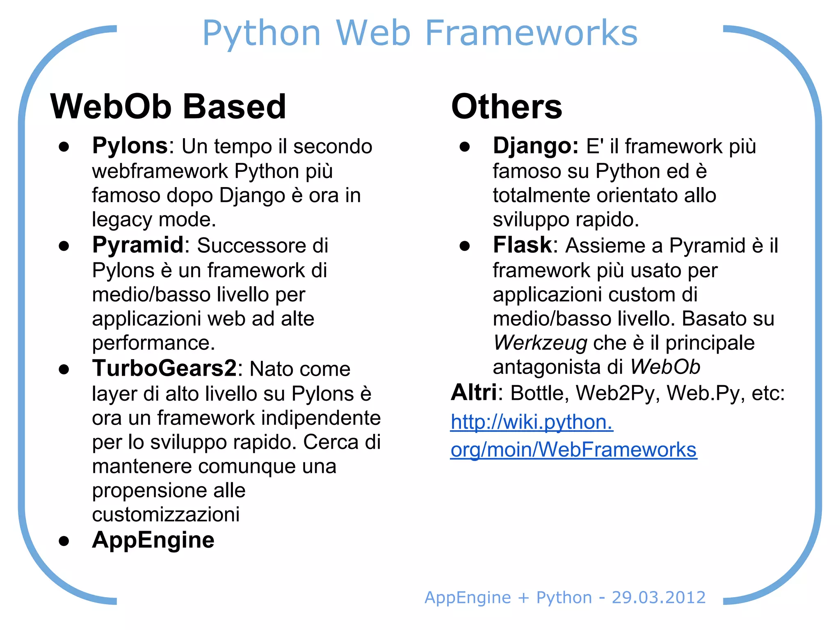Click the bold word Django
The width and height of the screenshot is (840, 630).
536,146
